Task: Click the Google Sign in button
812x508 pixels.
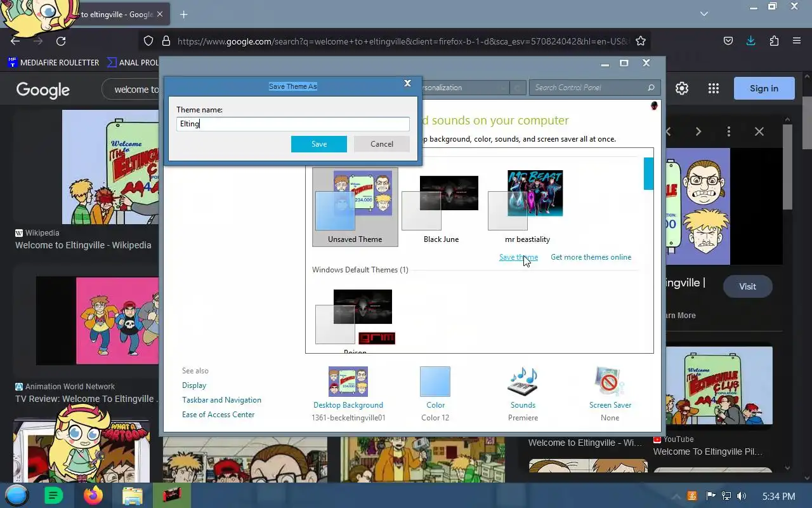Action: [x=764, y=89]
